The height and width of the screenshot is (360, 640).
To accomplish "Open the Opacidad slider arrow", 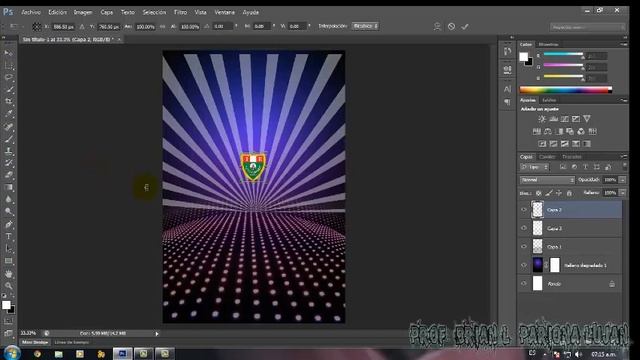I will 622,180.
